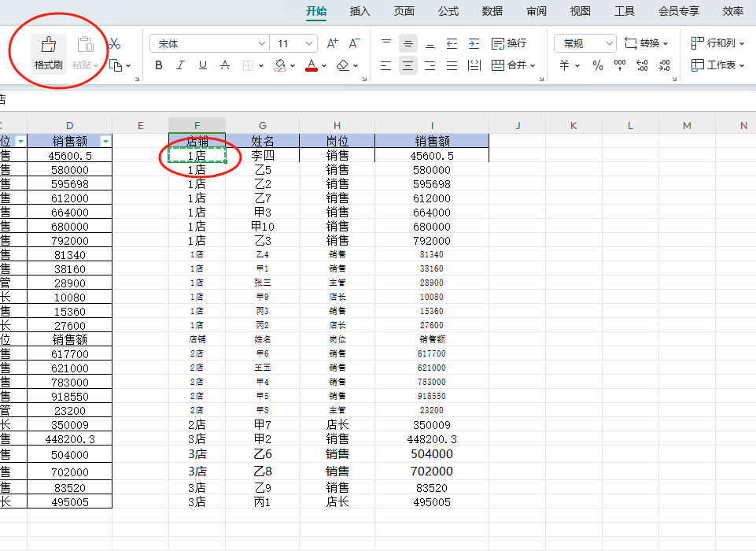Select cell containing 李四
This screenshot has width=756, height=551.
coord(263,155)
